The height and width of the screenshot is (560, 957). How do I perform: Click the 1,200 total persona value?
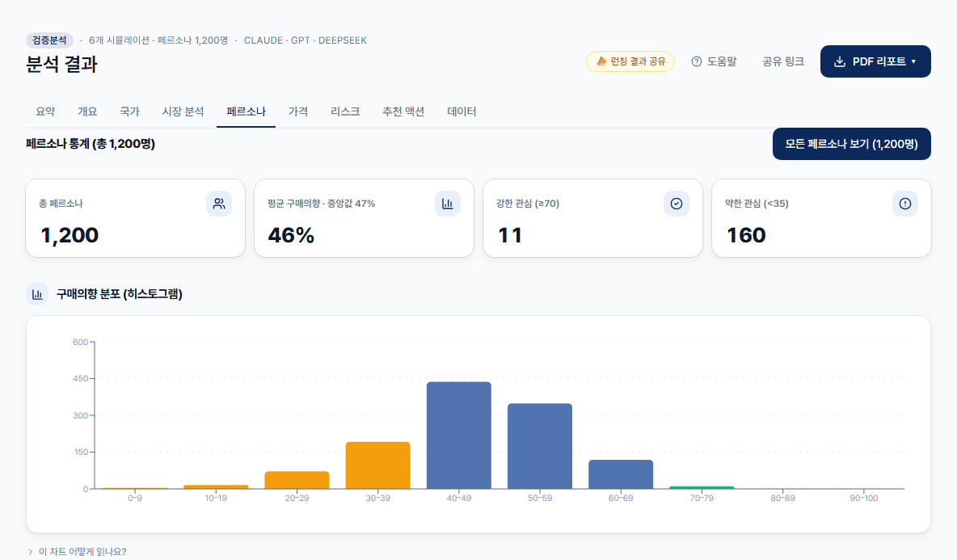[70, 235]
